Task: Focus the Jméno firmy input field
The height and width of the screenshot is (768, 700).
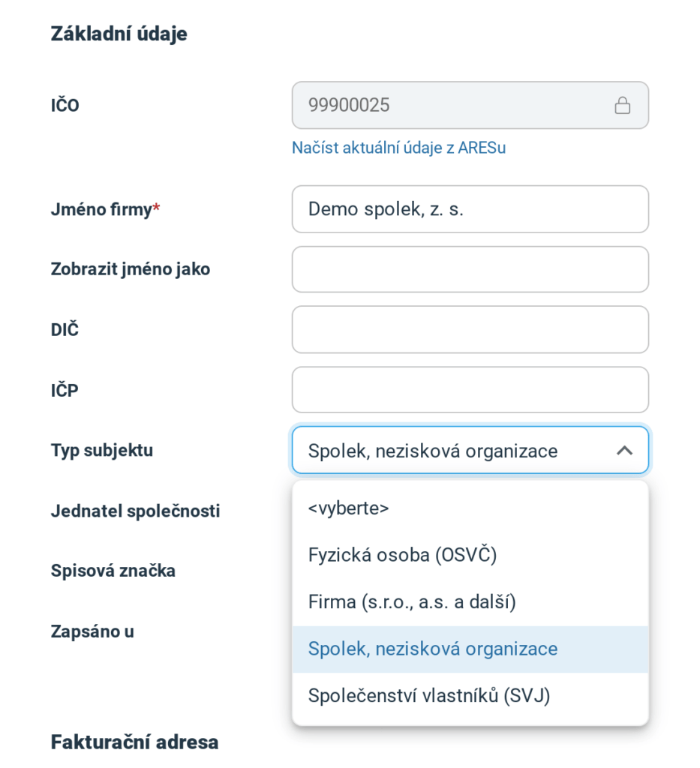Action: point(470,209)
